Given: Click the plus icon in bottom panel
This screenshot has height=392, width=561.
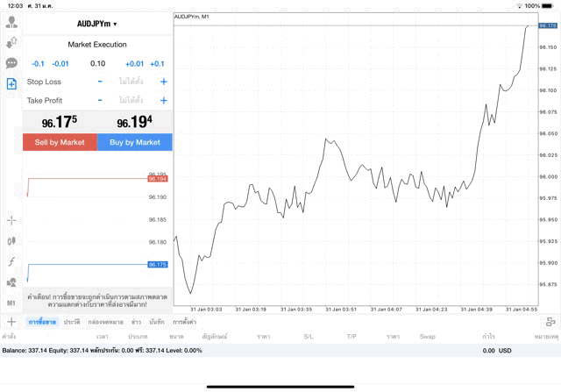Looking at the screenshot, I should coord(11,322).
